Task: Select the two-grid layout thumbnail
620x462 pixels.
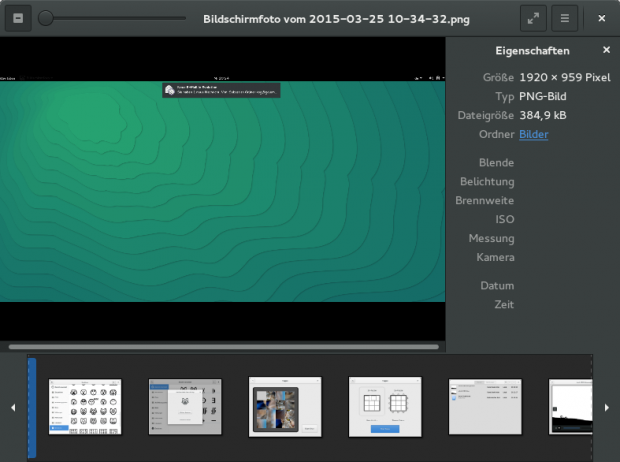Action: pos(385,407)
